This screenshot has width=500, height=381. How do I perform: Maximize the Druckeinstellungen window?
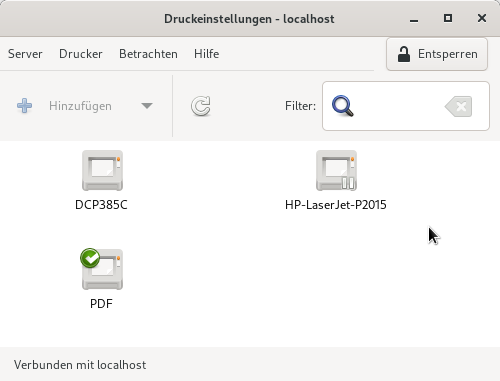click(x=448, y=18)
